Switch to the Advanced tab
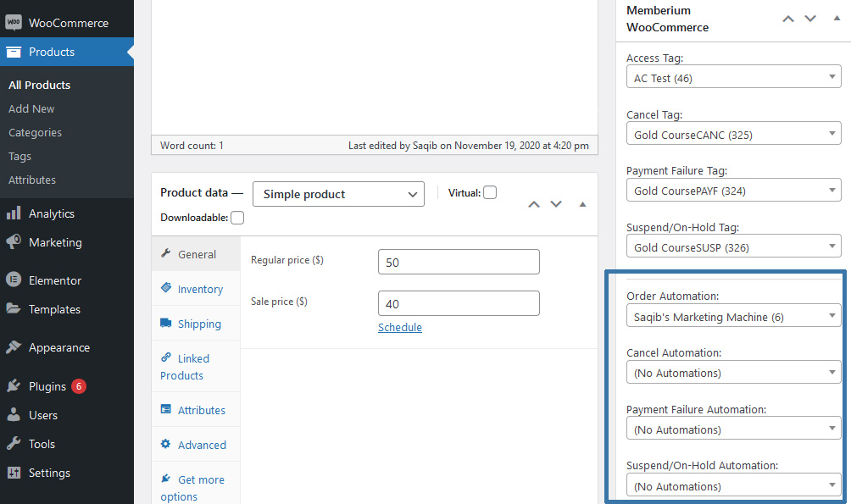 pos(196,445)
